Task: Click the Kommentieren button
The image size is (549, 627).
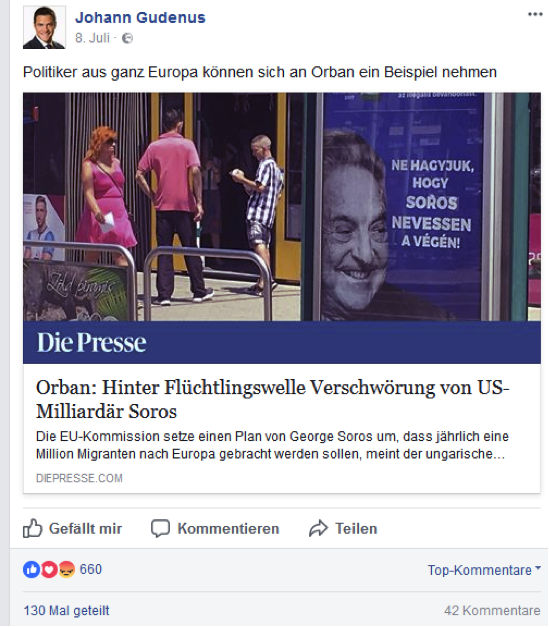Action: pyautogui.click(x=215, y=529)
